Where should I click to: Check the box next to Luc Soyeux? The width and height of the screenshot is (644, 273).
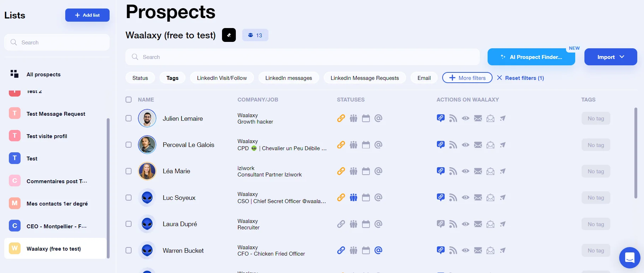tap(129, 197)
